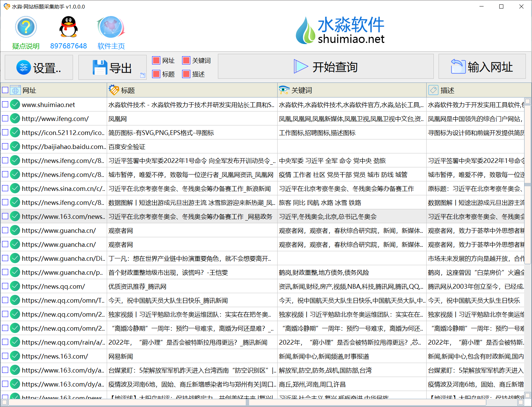Click the 897687648 QQ number link
The width and height of the screenshot is (532, 407).
point(69,46)
